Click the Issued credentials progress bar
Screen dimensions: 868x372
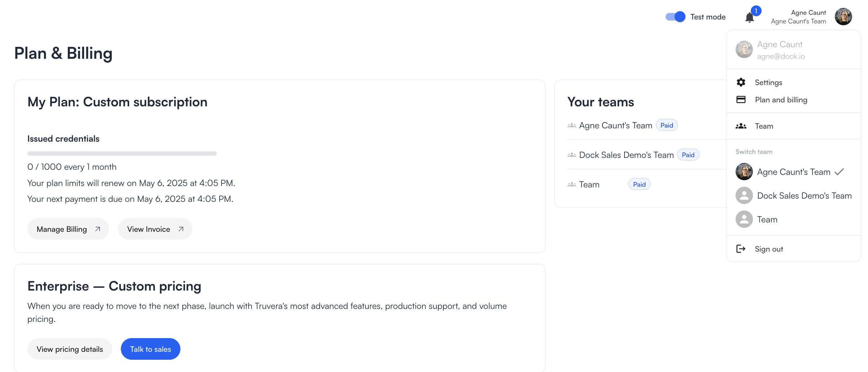coord(122,154)
